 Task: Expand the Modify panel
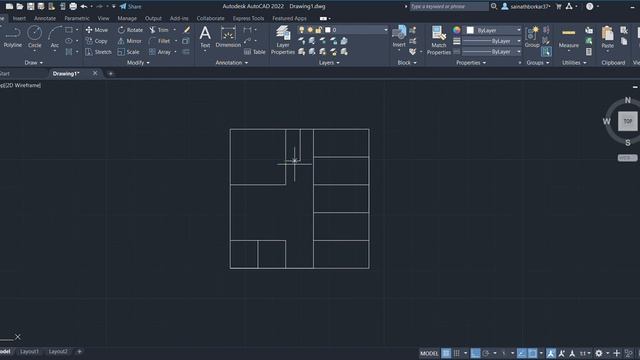(138, 62)
